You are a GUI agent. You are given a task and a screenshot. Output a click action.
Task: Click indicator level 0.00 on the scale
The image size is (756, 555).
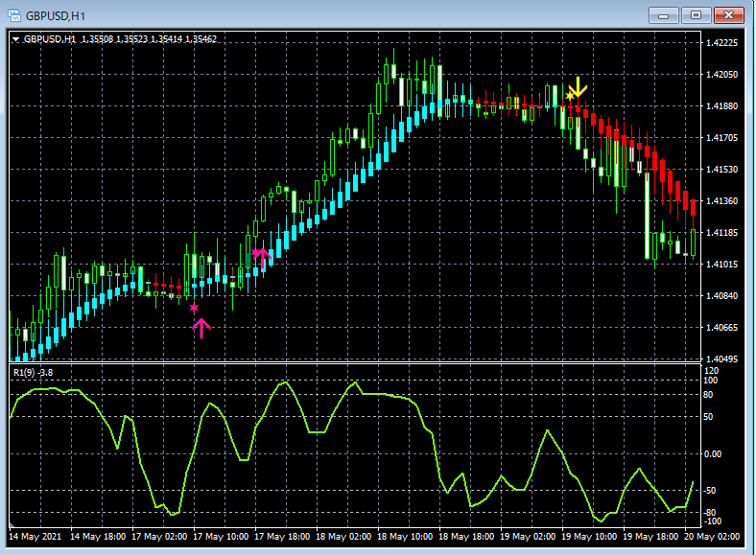tap(713, 453)
